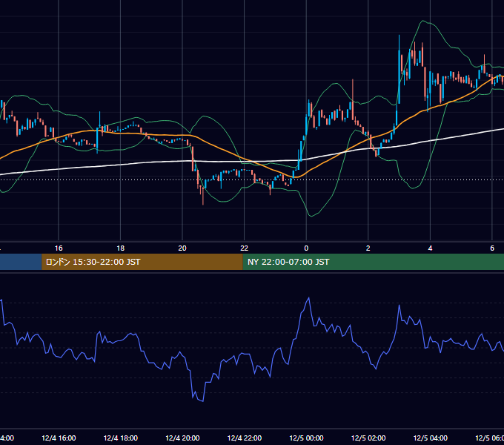The height and width of the screenshot is (445, 504).
Task: Click the 12/5 02:00 date label
Action: [368, 438]
